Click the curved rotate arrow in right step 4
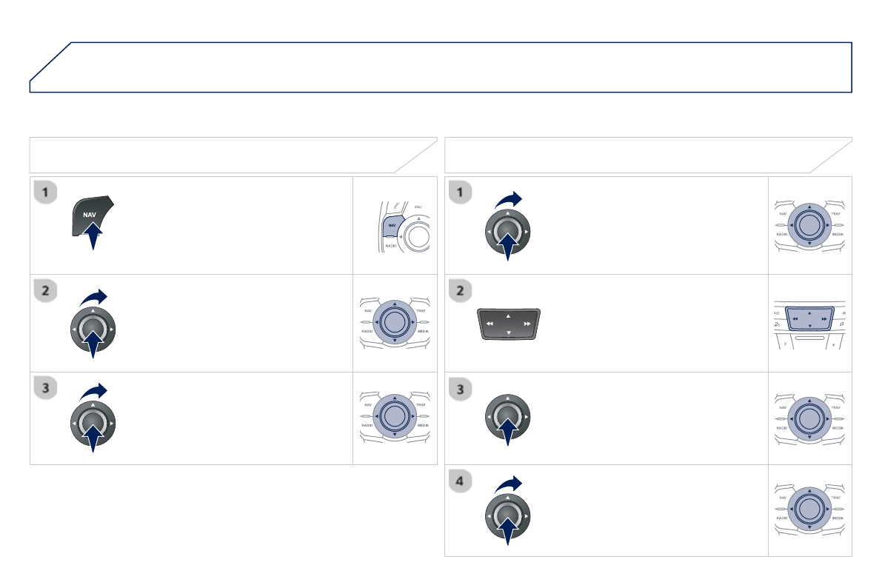The width and height of the screenshot is (882, 588). pos(508,483)
